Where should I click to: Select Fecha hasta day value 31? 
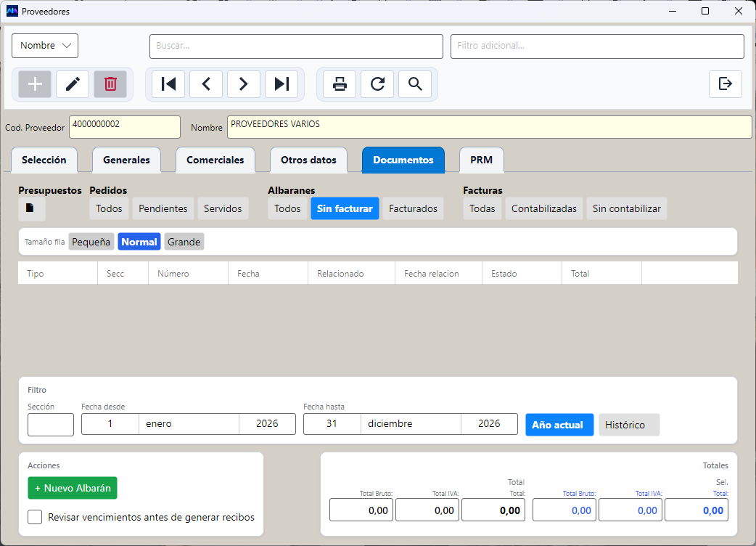[332, 423]
